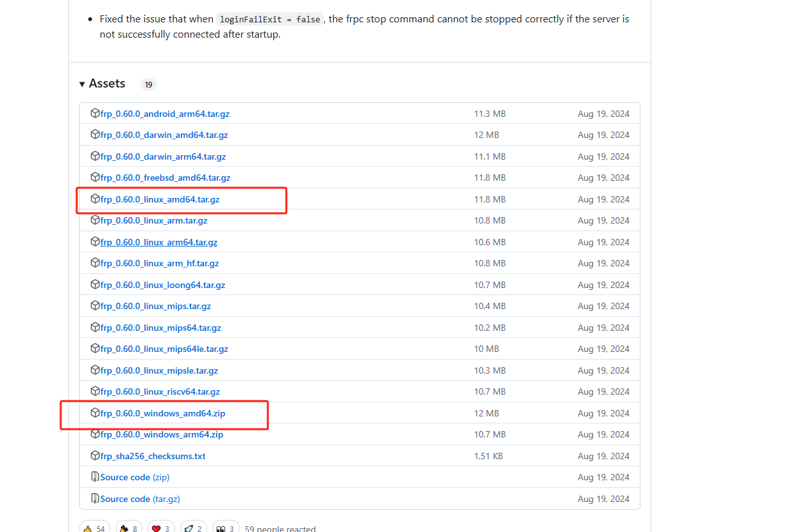Open frp_0.60.0_linux_arm64.tar.gz link
This screenshot has width=799, height=532.
(159, 242)
